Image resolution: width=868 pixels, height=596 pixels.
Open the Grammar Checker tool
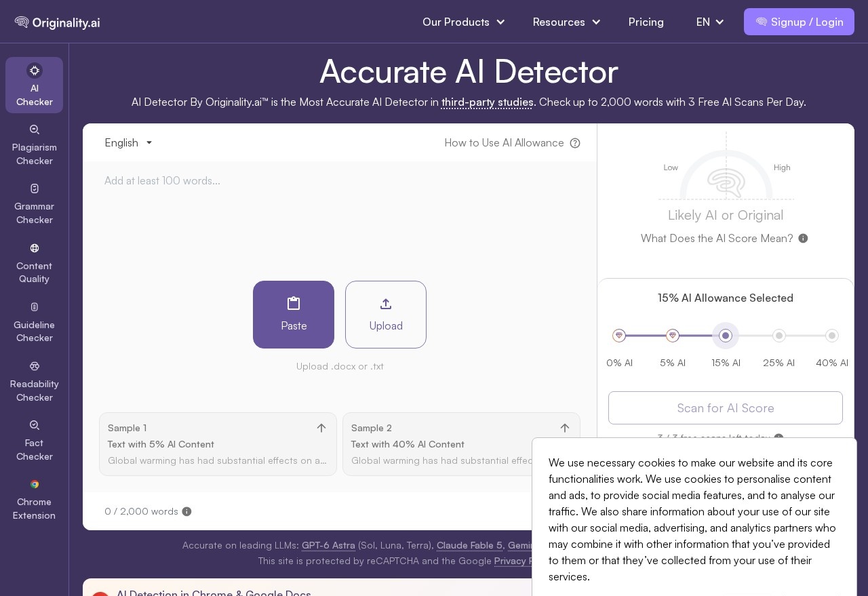(34, 204)
